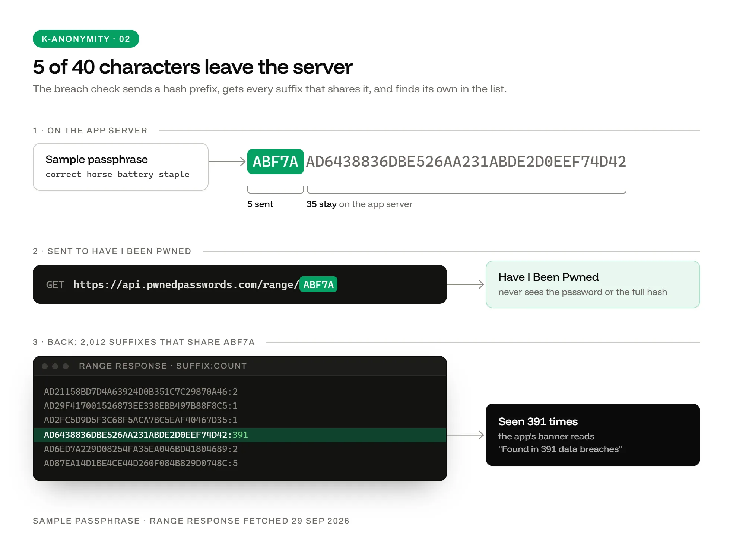Click the Have I Been Pwned card
Viewport: 733px width, 560px height.
pos(593,284)
